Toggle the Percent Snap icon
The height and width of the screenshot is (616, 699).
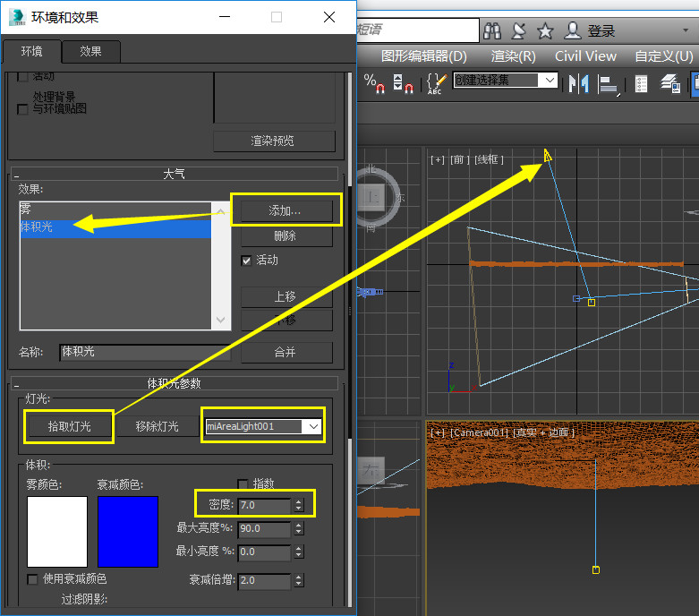(x=374, y=82)
